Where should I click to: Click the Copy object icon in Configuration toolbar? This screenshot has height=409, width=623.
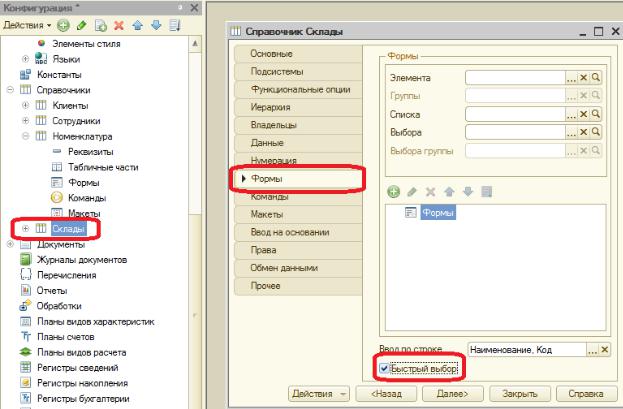tap(101, 25)
